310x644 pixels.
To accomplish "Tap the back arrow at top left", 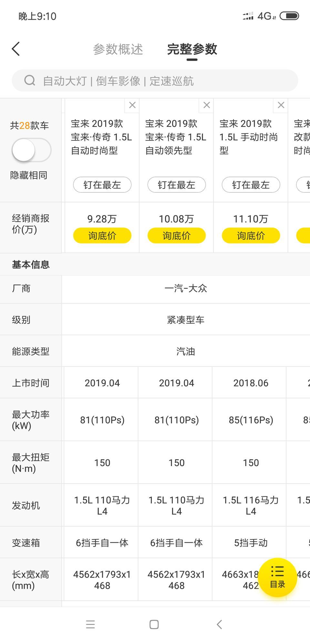I will coord(16,49).
